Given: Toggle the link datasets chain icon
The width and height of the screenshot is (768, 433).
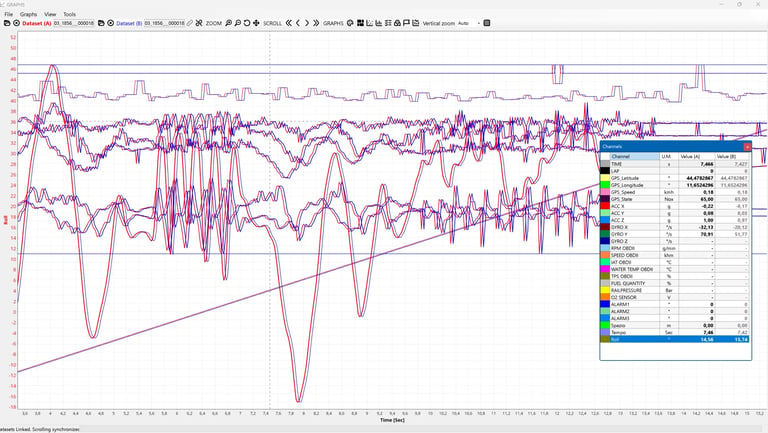Looking at the screenshot, I should point(190,23).
